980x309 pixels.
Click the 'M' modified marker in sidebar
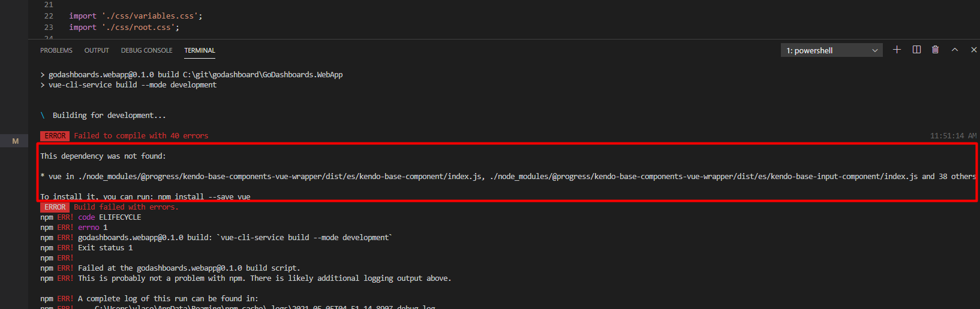16,141
